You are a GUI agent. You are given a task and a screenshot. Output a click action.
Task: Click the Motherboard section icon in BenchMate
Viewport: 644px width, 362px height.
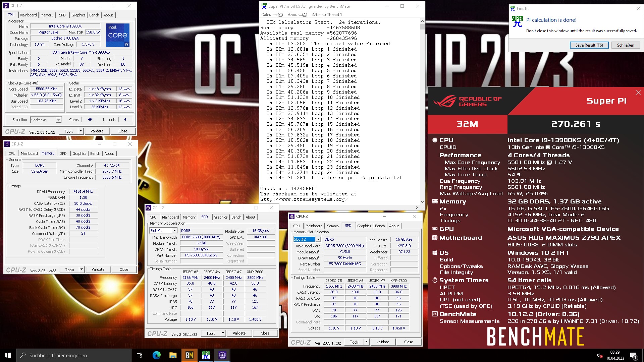(435, 238)
